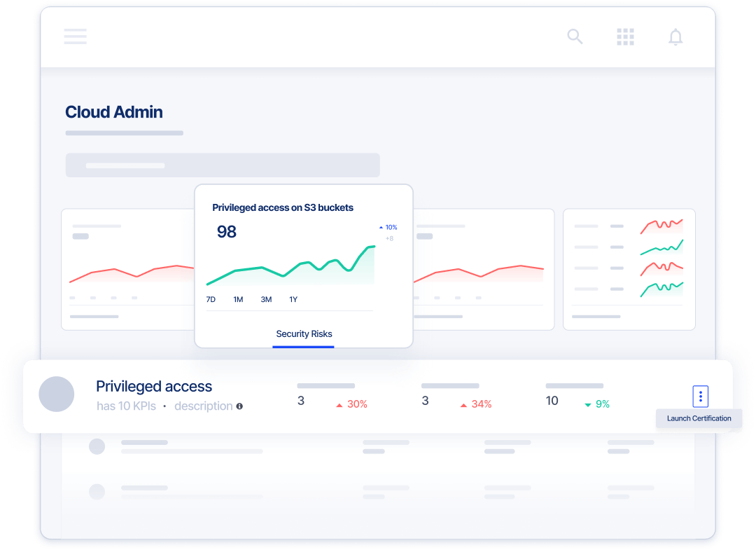
Task: Switch to the 3M time range
Action: point(265,299)
